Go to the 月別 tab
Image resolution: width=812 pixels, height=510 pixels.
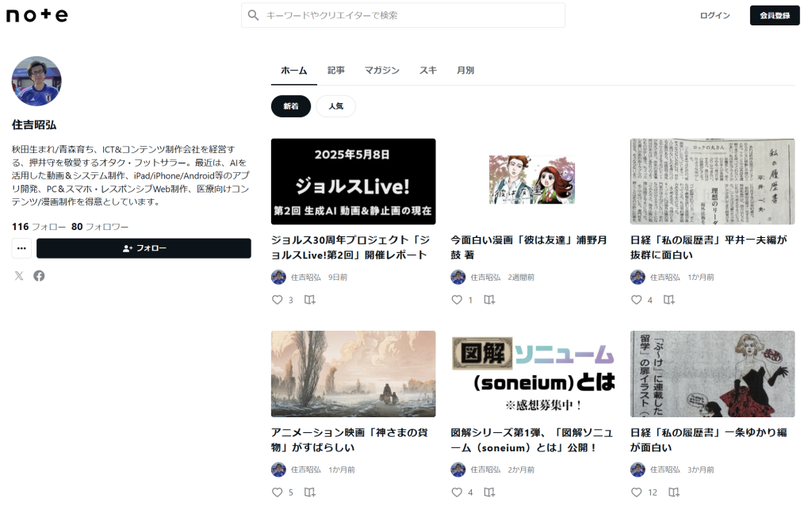pyautogui.click(x=465, y=71)
